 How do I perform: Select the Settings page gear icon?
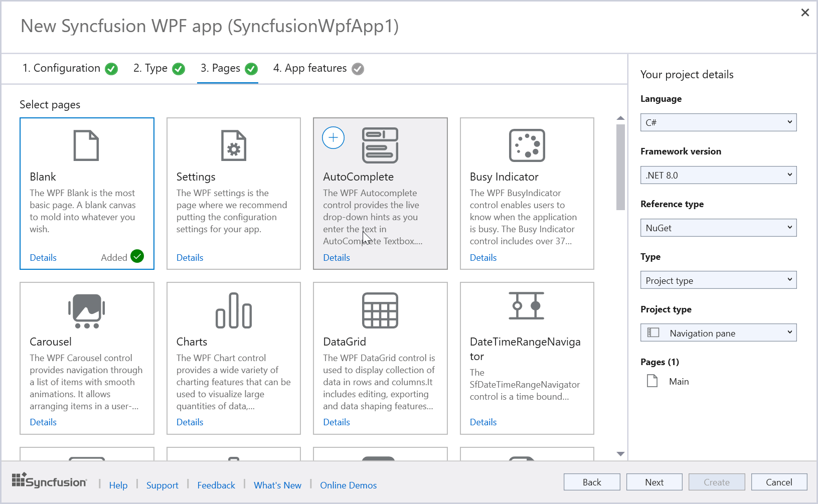(x=233, y=145)
